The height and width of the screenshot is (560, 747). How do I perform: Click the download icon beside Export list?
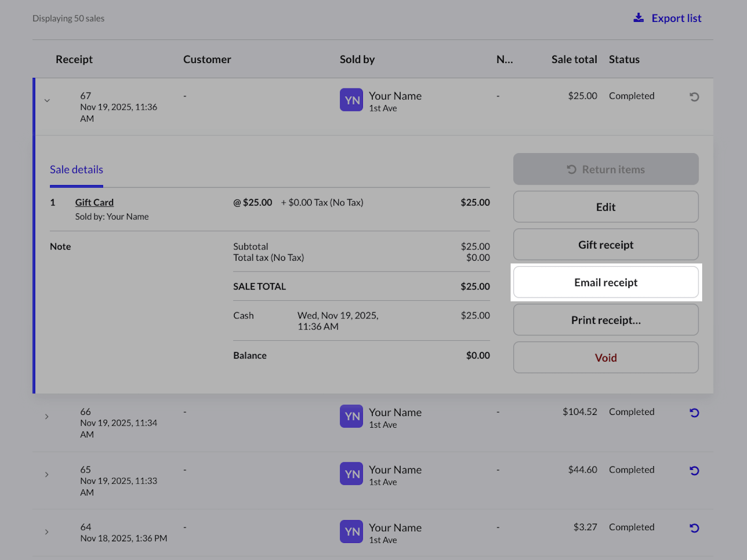point(638,18)
